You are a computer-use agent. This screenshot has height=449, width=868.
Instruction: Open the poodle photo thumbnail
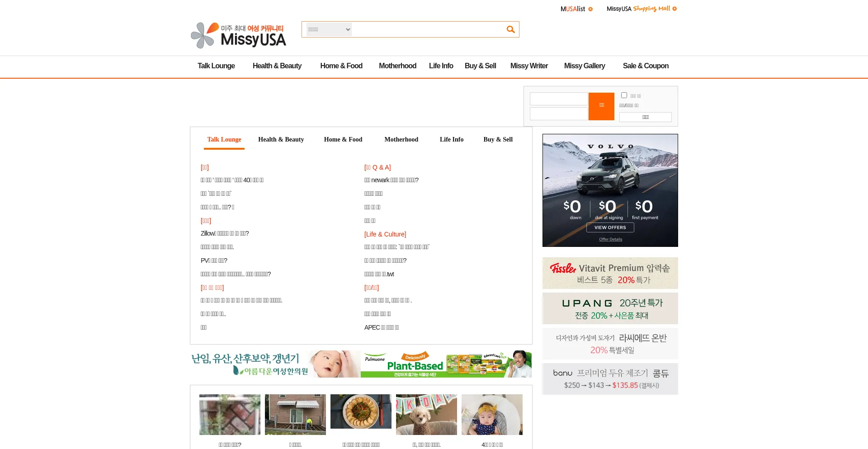(426, 415)
